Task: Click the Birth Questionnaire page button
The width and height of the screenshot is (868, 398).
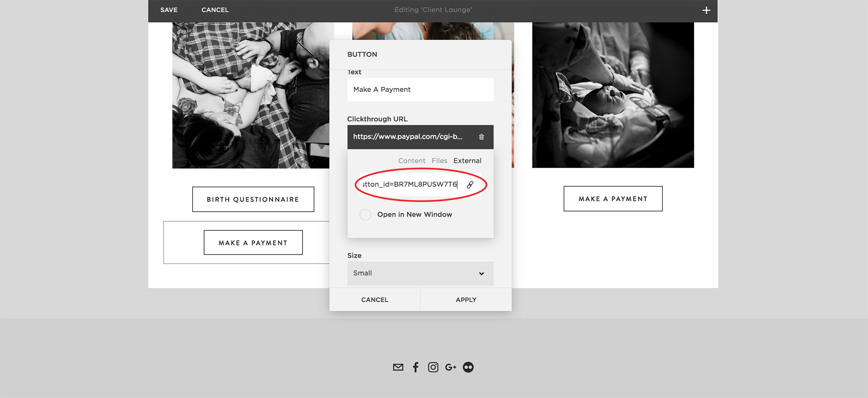Action: (253, 199)
